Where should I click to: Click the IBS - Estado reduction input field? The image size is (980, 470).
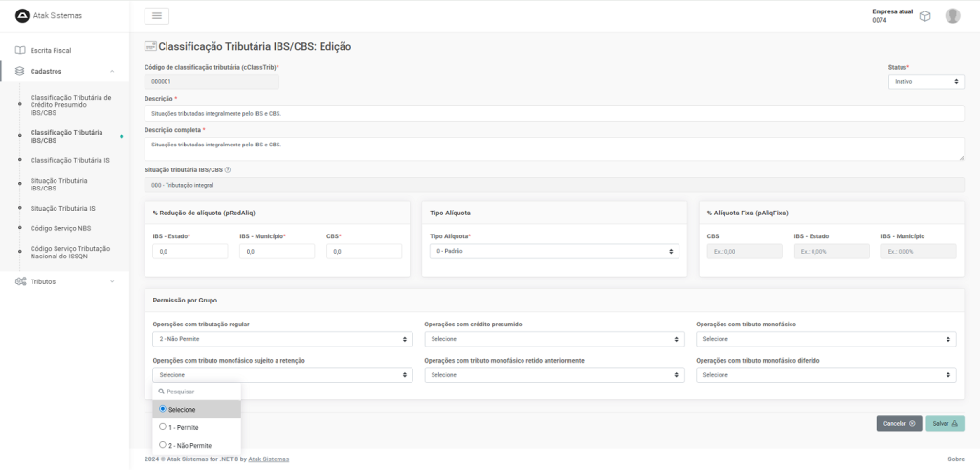189,252
